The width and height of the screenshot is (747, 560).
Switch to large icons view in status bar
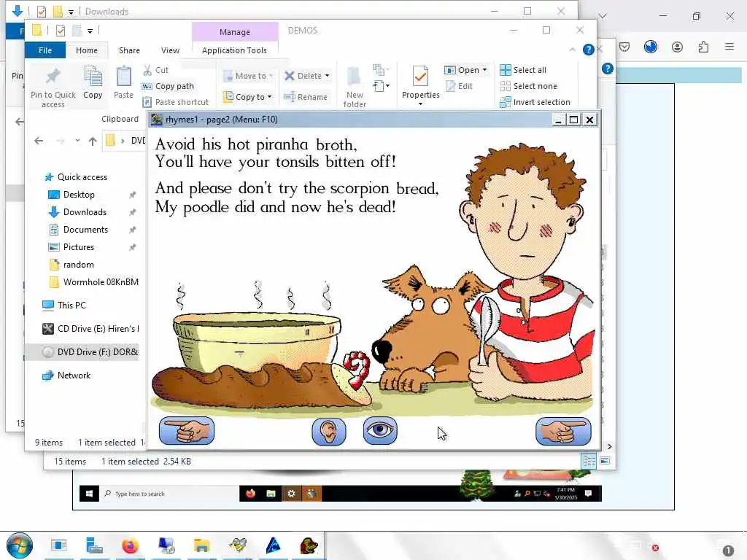(x=605, y=461)
